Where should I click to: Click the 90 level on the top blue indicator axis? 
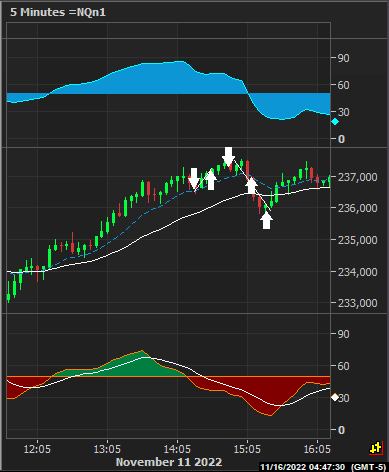coord(344,58)
